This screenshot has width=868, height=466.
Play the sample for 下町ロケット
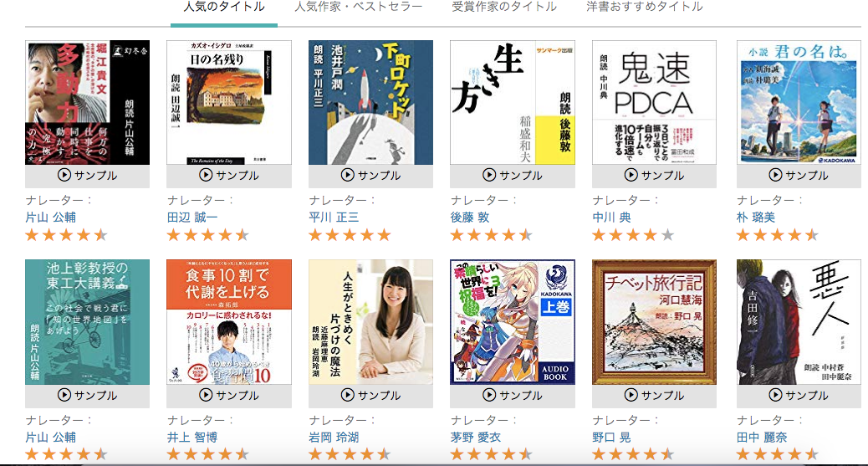coord(371,176)
